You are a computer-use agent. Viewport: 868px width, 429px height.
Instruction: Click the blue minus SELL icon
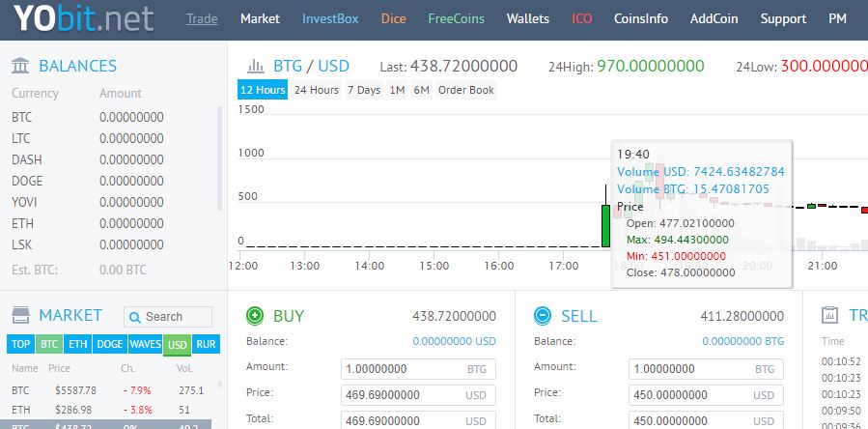pyautogui.click(x=543, y=315)
